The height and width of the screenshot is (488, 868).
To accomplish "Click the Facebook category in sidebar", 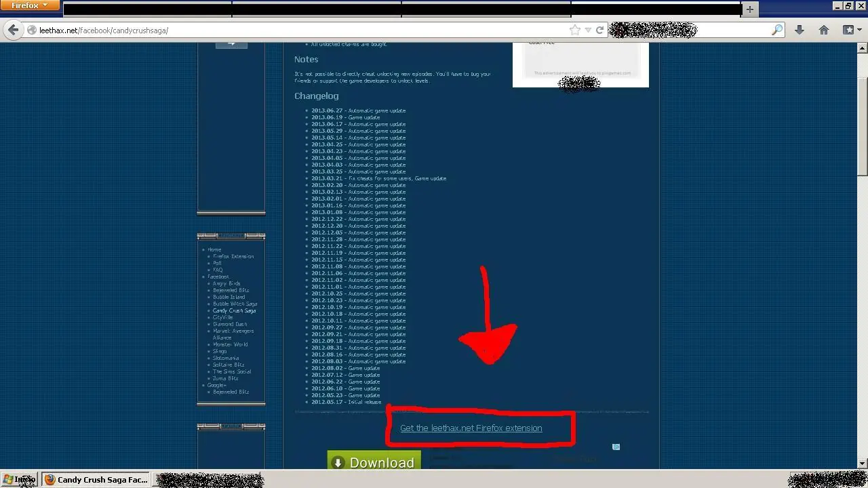I will pos(218,277).
